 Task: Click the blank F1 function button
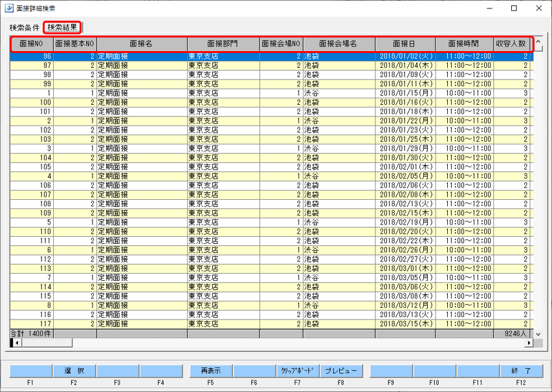[30, 371]
